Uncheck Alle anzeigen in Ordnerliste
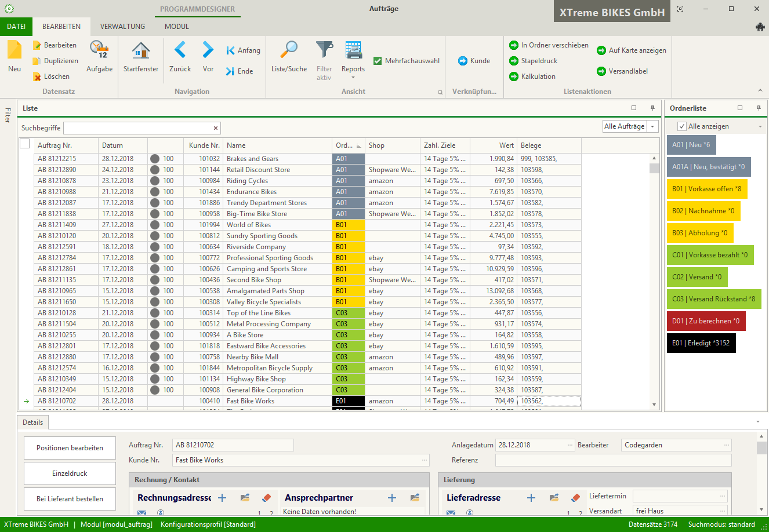Screen dimensions: 769x532 682,126
